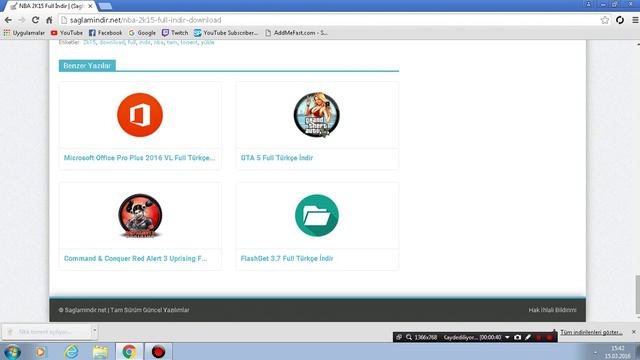This screenshot has height=360, width=640.
Task: Take a screenshot with the camera icon
Action: (518, 337)
